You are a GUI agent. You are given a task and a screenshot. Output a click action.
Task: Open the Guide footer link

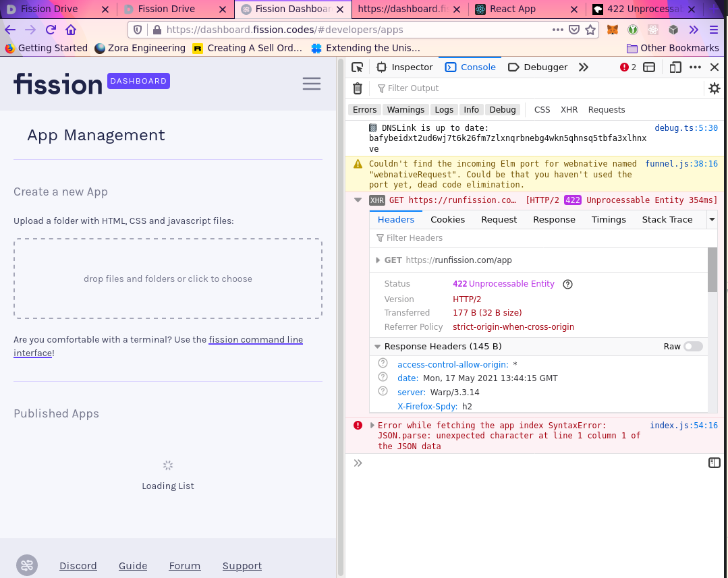[x=133, y=565]
